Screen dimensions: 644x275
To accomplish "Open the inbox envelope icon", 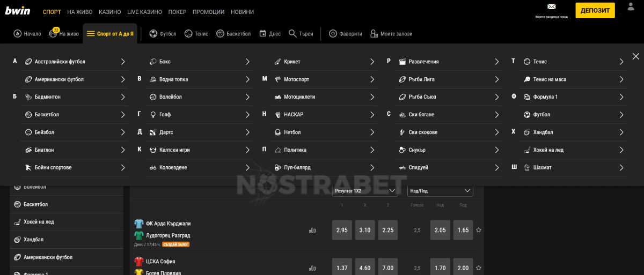I will tap(551, 7).
